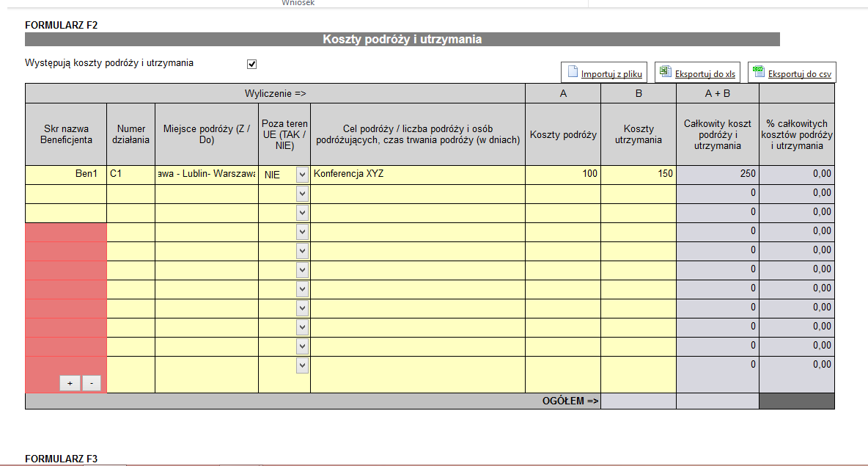Click the 'Koszty podróży i utrzymania' title bar
This screenshot has height=466, width=868.
[x=402, y=40]
